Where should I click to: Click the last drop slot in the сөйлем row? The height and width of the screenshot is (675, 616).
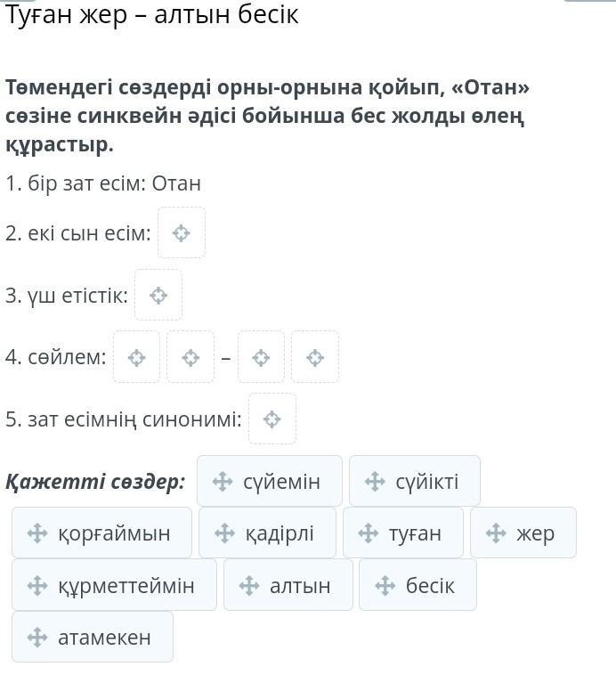[314, 357]
